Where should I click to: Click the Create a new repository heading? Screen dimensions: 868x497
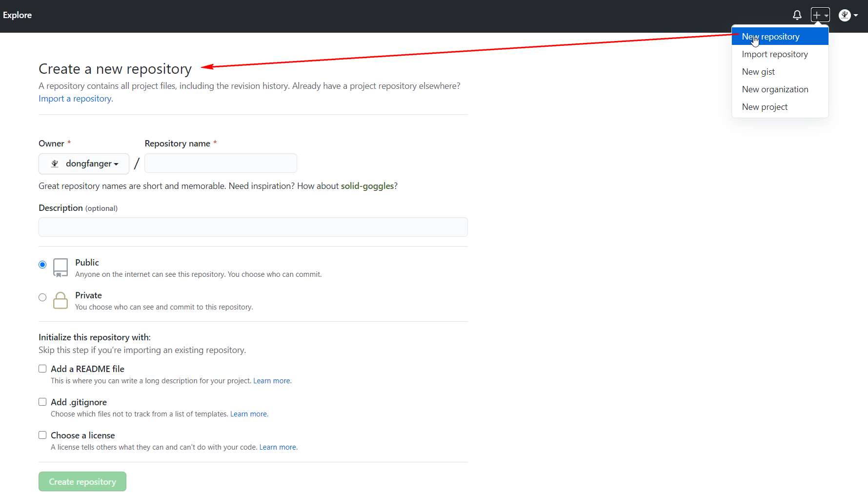115,69
